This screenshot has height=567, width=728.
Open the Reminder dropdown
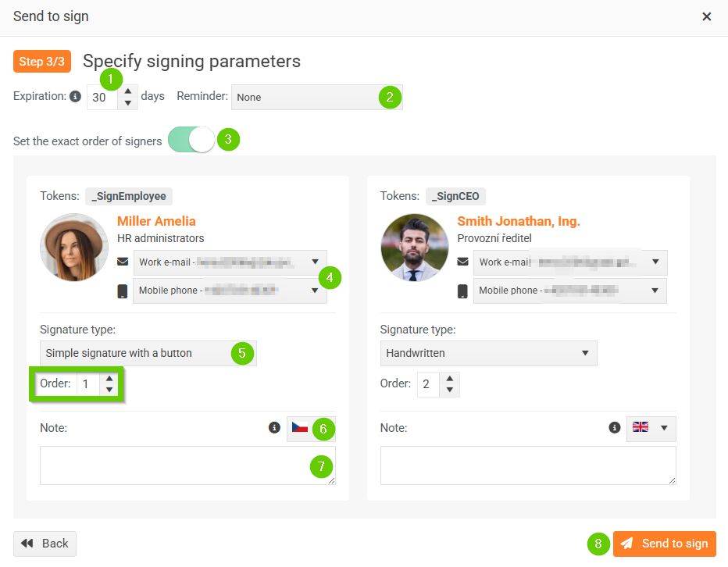305,98
